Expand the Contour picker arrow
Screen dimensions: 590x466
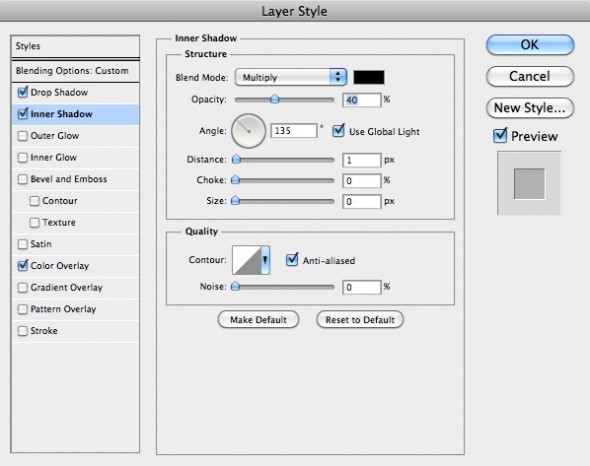[265, 260]
